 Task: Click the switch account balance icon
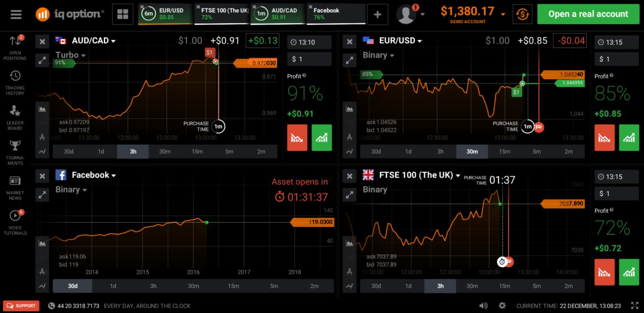(x=522, y=14)
